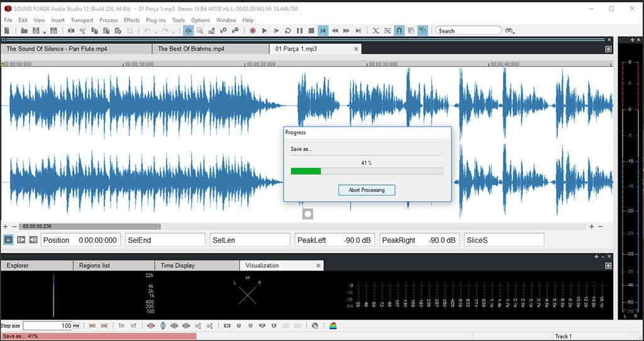Save the file with floppy icon
Screen dimensions: 644x341
tap(36, 31)
